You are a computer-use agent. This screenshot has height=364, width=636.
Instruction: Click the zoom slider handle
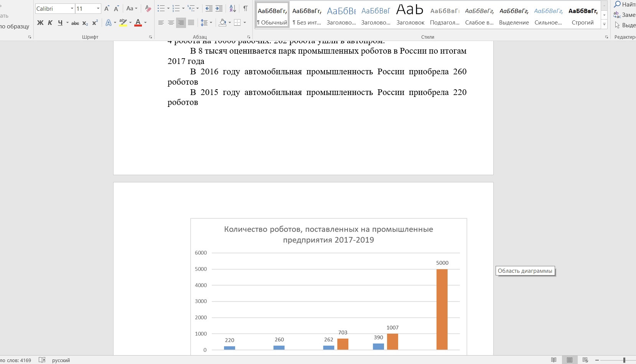coord(624,360)
